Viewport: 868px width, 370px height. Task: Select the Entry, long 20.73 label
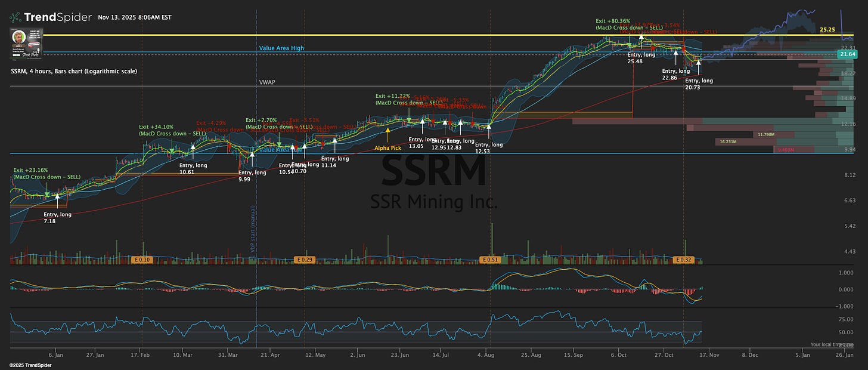(699, 84)
